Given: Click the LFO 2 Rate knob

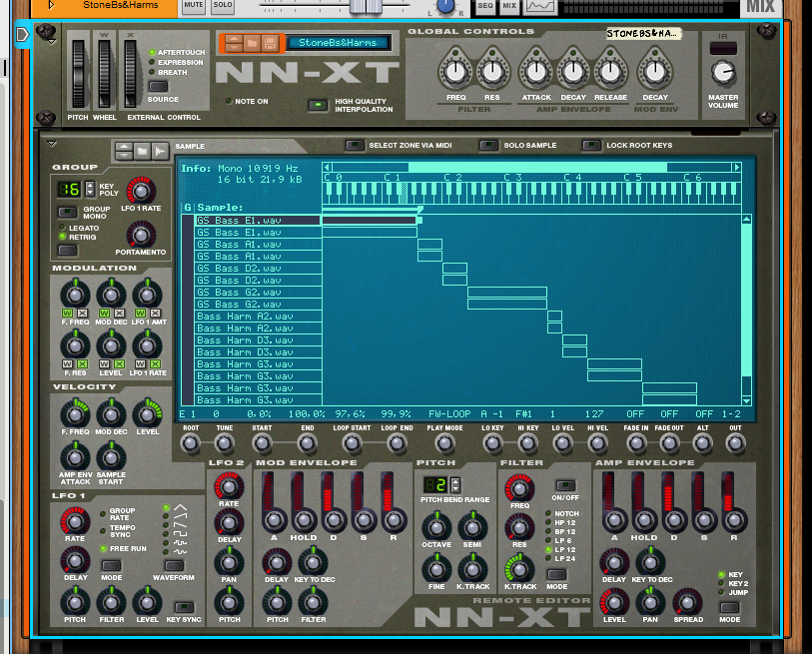Looking at the screenshot, I should pyautogui.click(x=229, y=486).
